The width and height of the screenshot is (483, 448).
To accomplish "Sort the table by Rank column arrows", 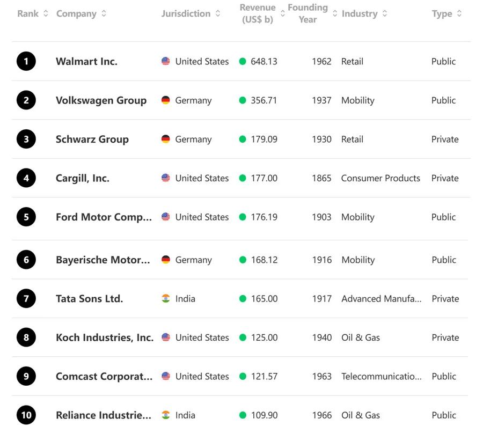I will (46, 13).
